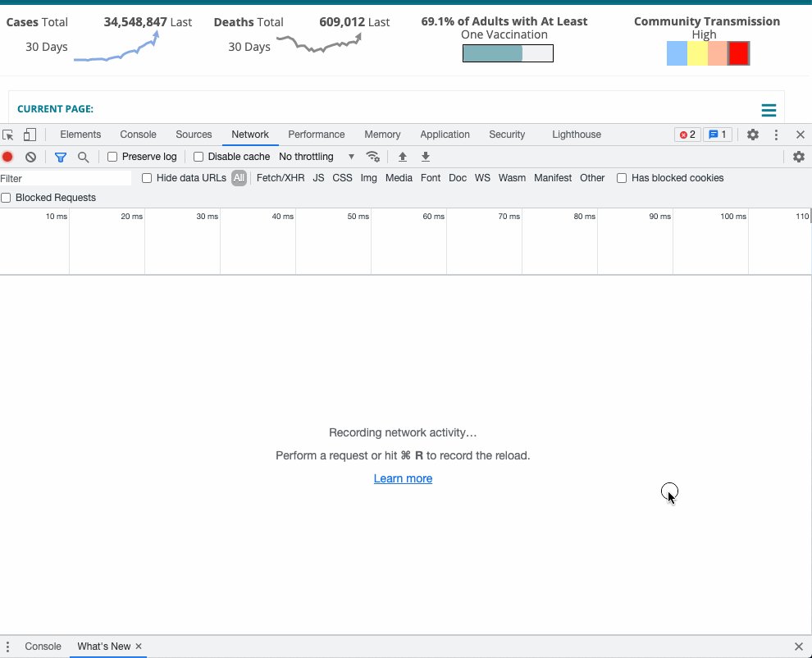The width and height of the screenshot is (812, 658).
Task: Click the blue community transmission swatch
Action: [677, 53]
